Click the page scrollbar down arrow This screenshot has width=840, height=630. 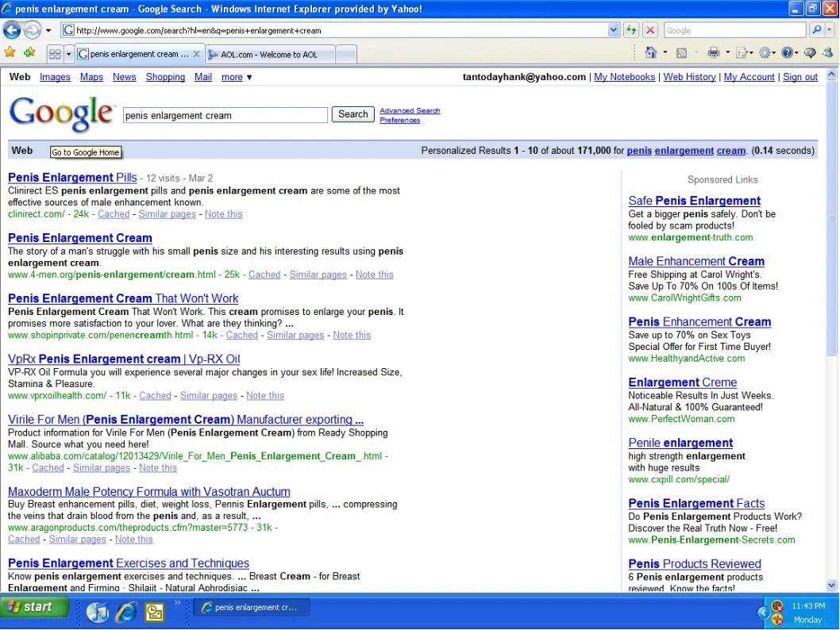pyautogui.click(x=831, y=585)
